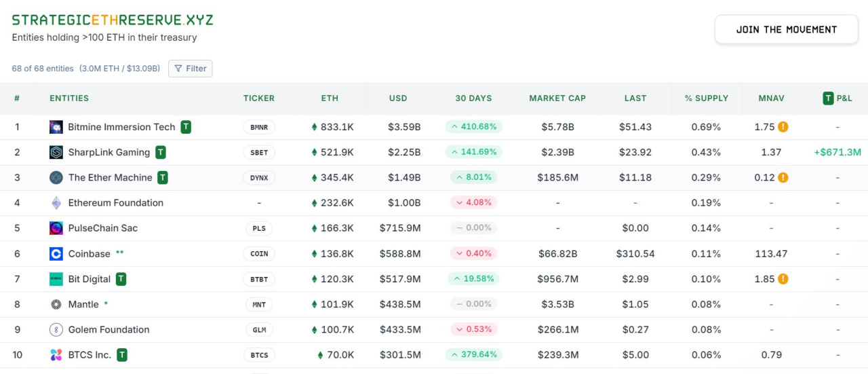Click the StrategicETHReserve.xyz site logo
Screen dimensions: 868x374
pos(113,20)
